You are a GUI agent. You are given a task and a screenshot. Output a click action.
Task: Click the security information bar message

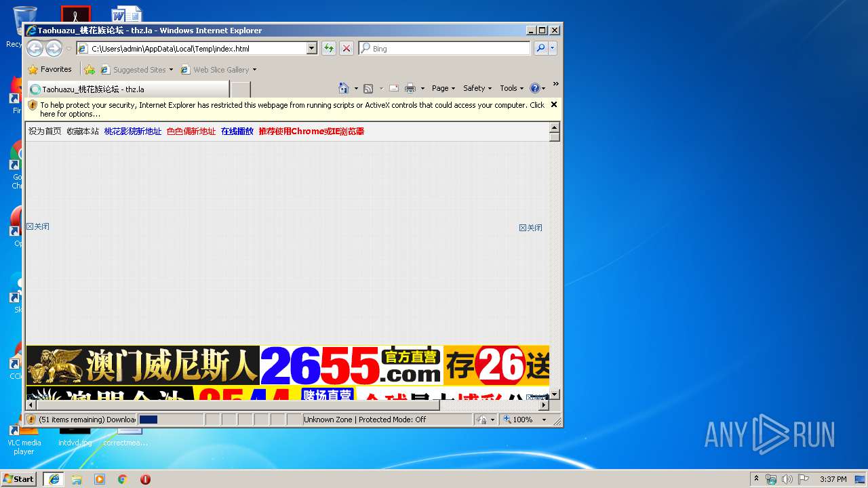click(x=292, y=109)
